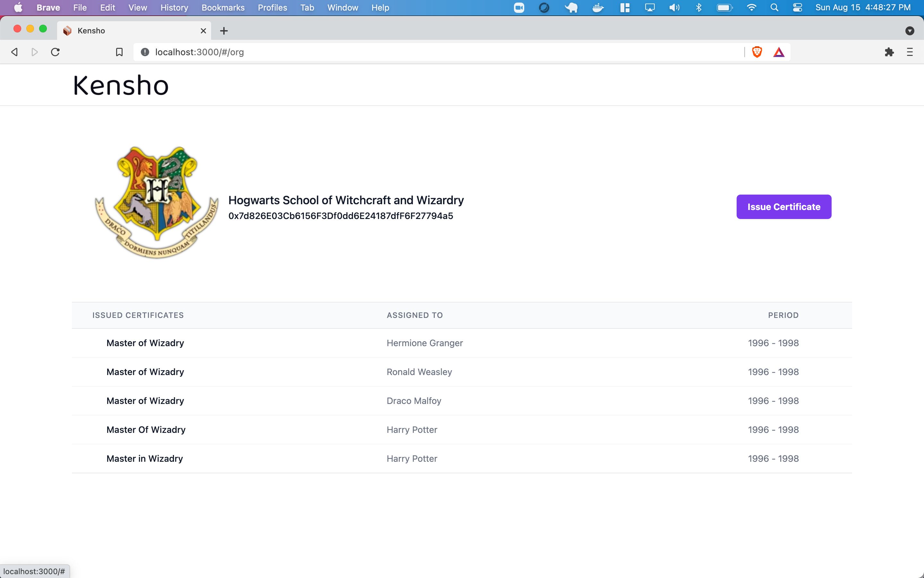Click the period 1996 - 1998 for Hermione Granger
Image resolution: width=924 pixels, height=578 pixels.
click(773, 343)
